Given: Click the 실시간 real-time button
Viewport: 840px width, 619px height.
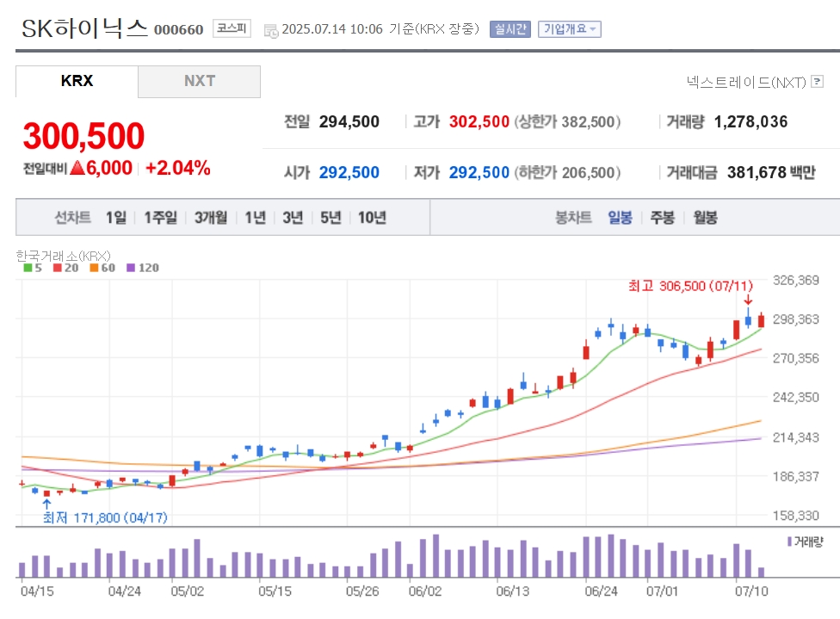Looking at the screenshot, I should pos(510,29).
